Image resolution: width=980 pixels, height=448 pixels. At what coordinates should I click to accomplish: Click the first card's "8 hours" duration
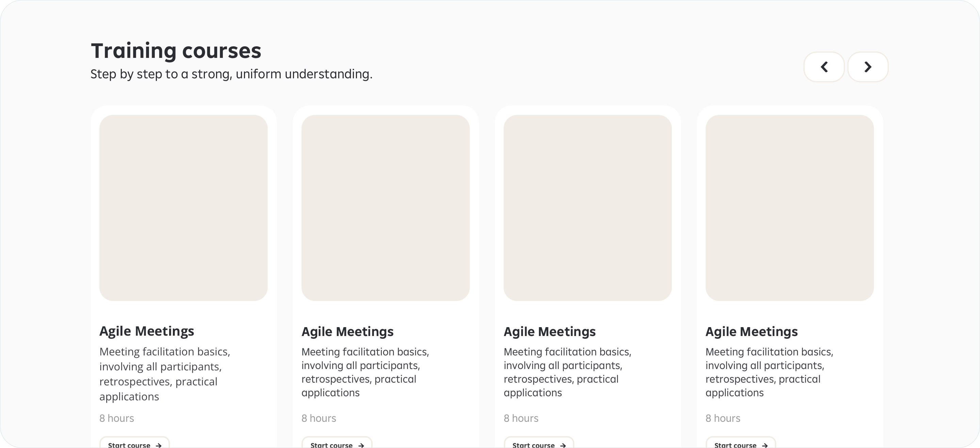117,418
